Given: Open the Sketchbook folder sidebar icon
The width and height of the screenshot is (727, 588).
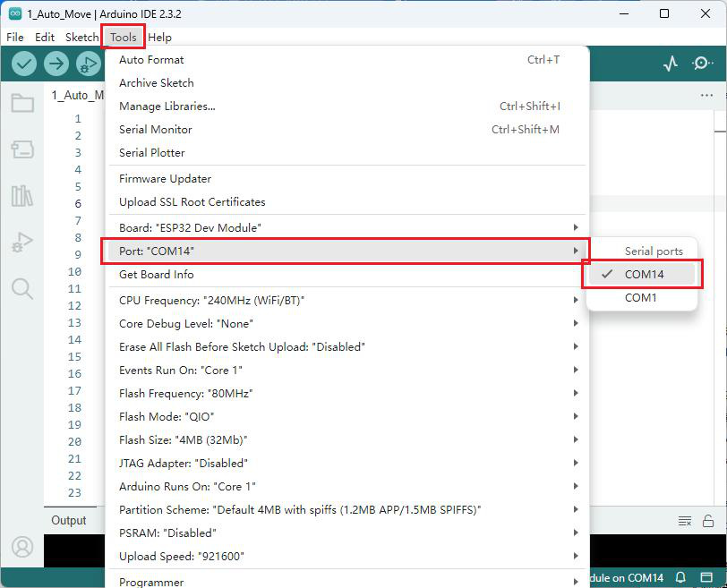Looking at the screenshot, I should (x=22, y=103).
